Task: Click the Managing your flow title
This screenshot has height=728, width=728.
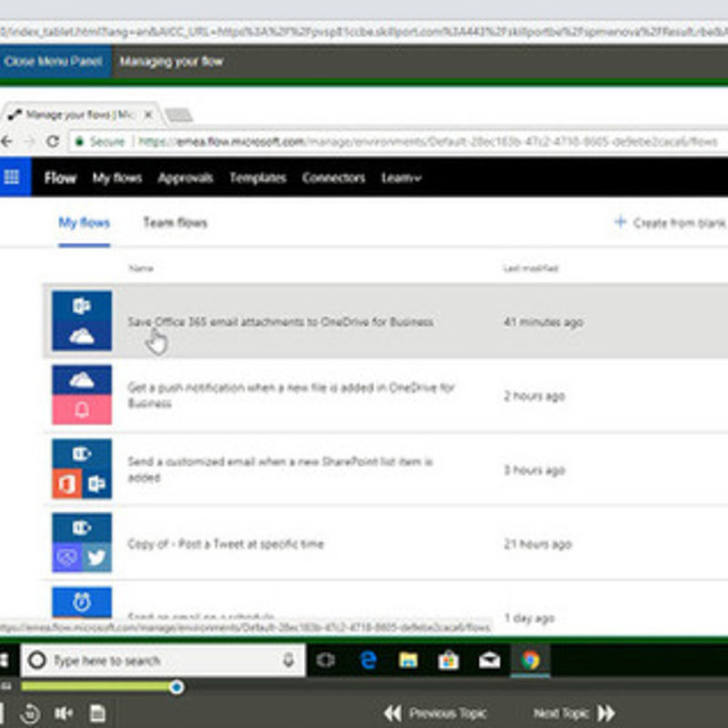Action: coord(171,61)
